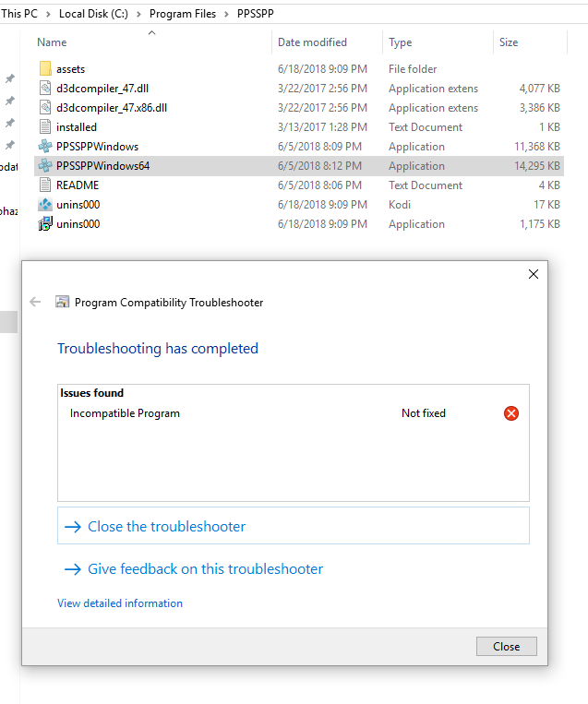Navigate to Program Files in breadcrumb

(183, 14)
